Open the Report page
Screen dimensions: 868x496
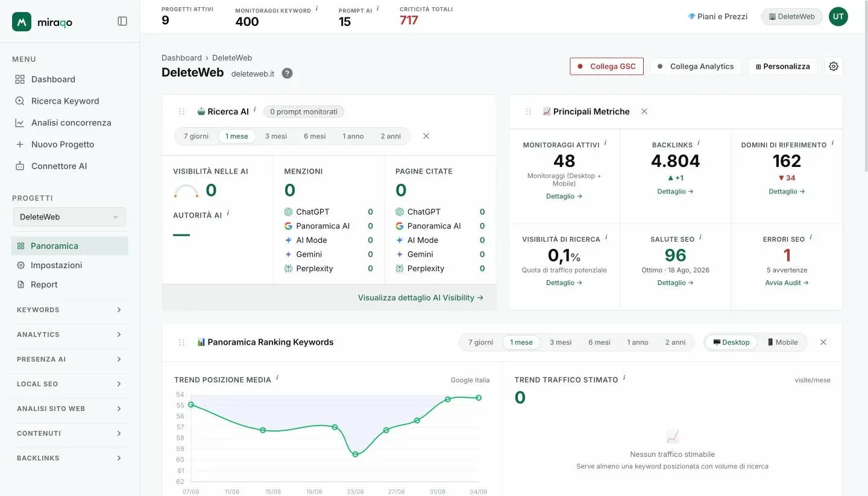pyautogui.click(x=69, y=284)
